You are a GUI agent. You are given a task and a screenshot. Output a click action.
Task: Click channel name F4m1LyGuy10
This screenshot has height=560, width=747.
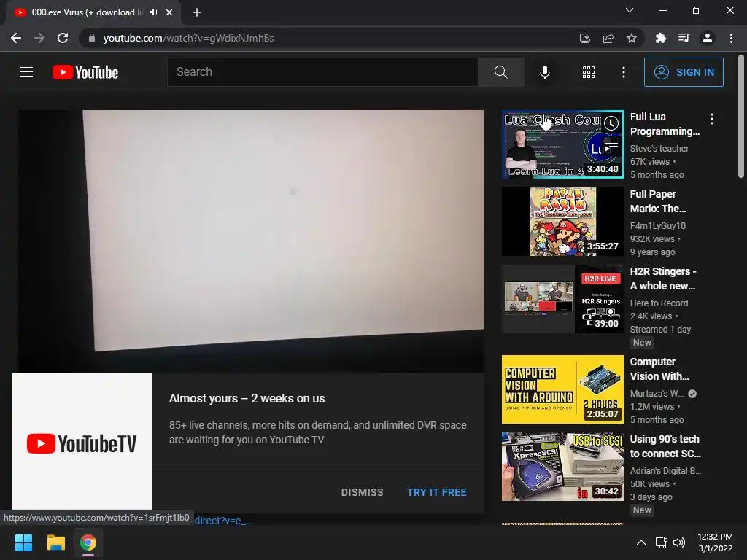tap(658, 226)
